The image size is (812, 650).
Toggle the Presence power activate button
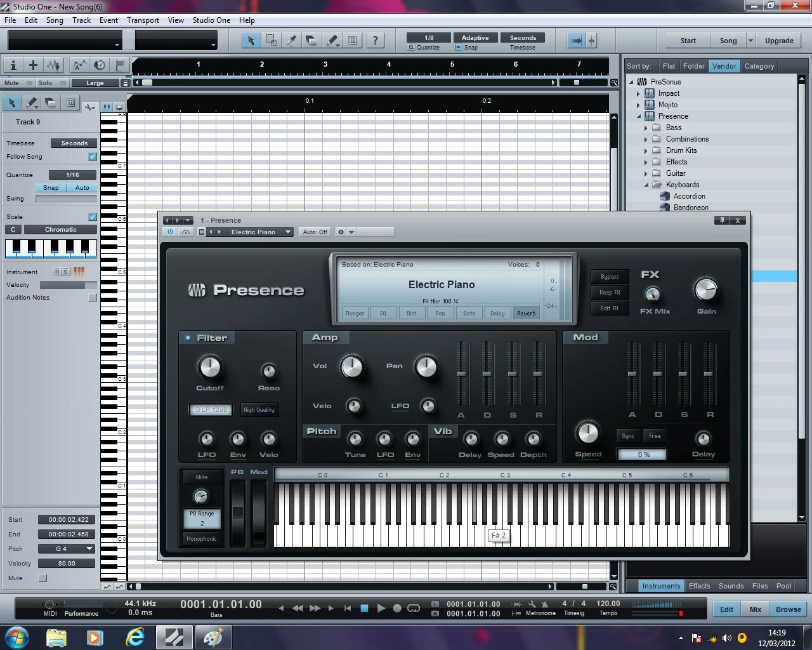tap(170, 232)
